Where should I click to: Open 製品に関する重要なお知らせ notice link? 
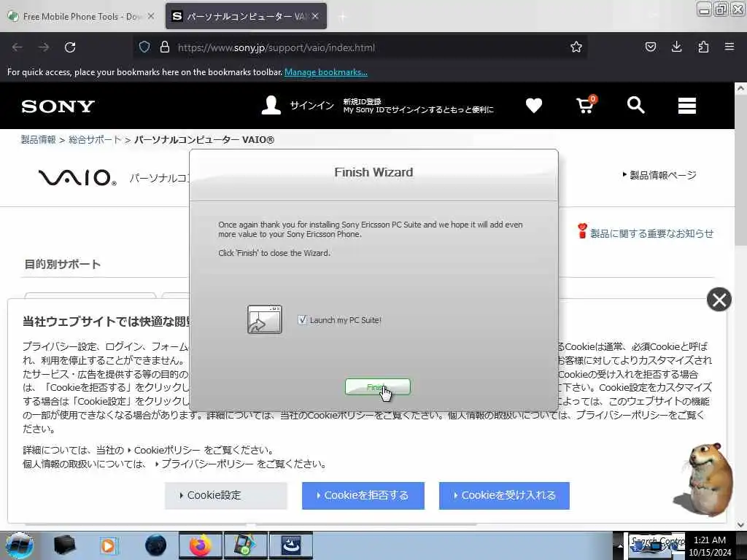click(x=651, y=233)
